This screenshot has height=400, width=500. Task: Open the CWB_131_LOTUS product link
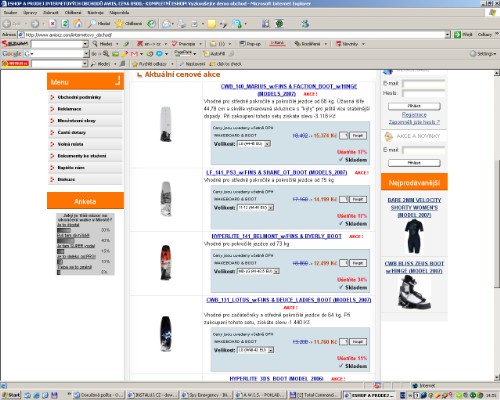[289, 300]
